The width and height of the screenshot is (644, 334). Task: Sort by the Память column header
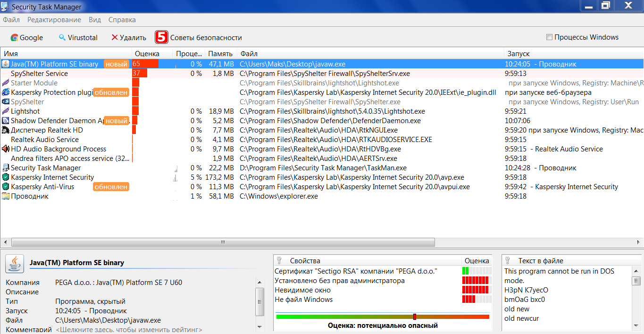pyautogui.click(x=220, y=54)
